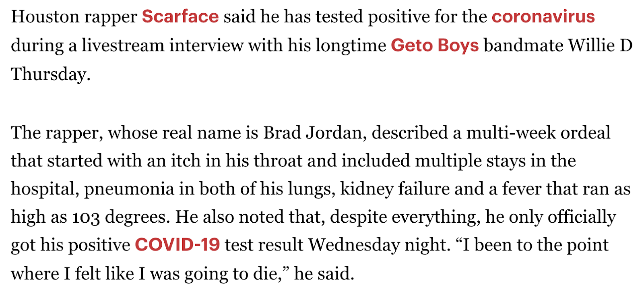Screen dimensions: 644x294
Task: Click the word hospital
Action: tap(44, 189)
